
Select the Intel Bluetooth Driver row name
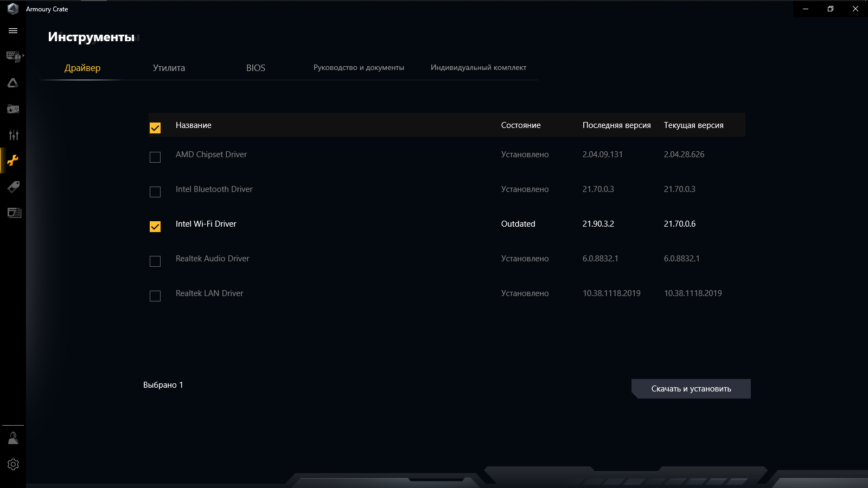214,189
